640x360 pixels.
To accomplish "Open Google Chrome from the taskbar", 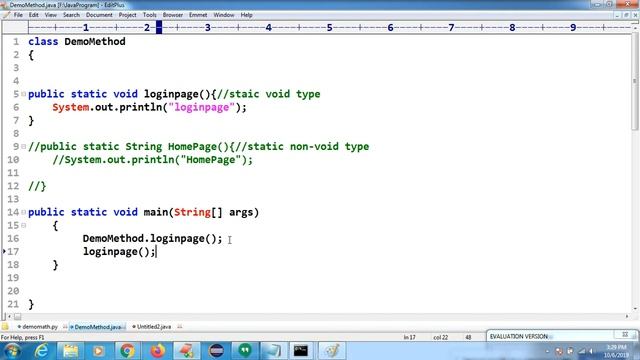I will click(x=127, y=351).
